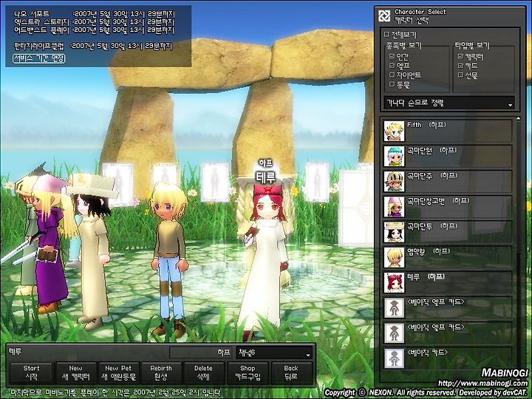Select the last <베이직 카드> row text
This screenshot has width=532, height=399.
427,352
